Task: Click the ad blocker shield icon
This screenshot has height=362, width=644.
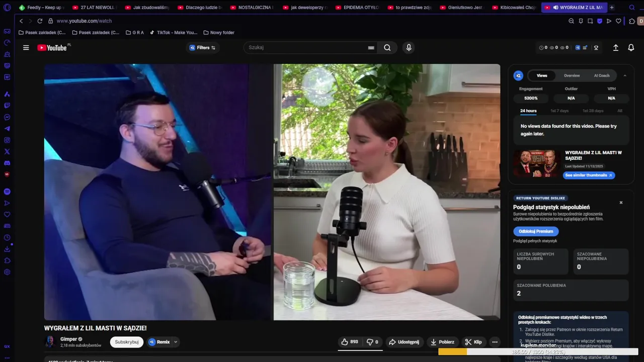Action: click(599, 21)
